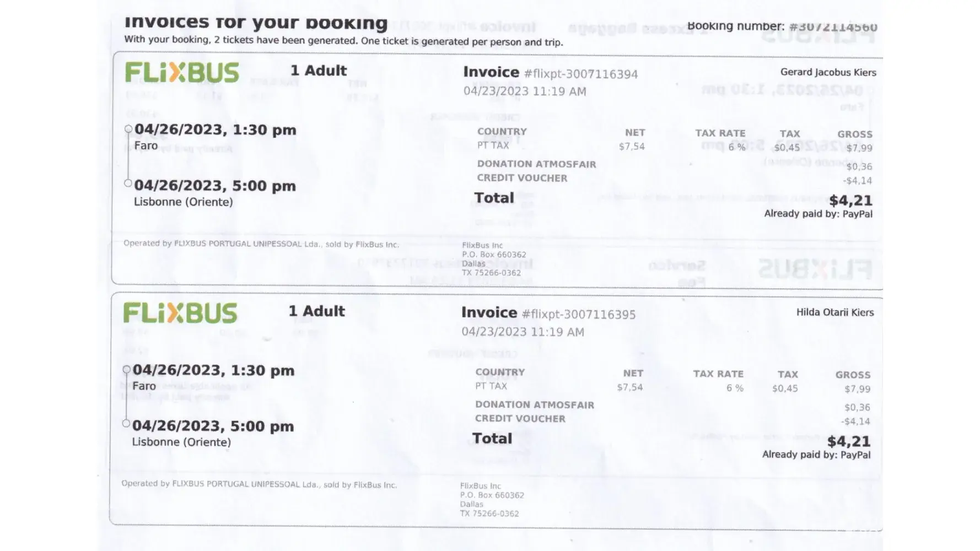
Task: Click the "TAX RATE" column header on the second invoice
Action: point(718,374)
